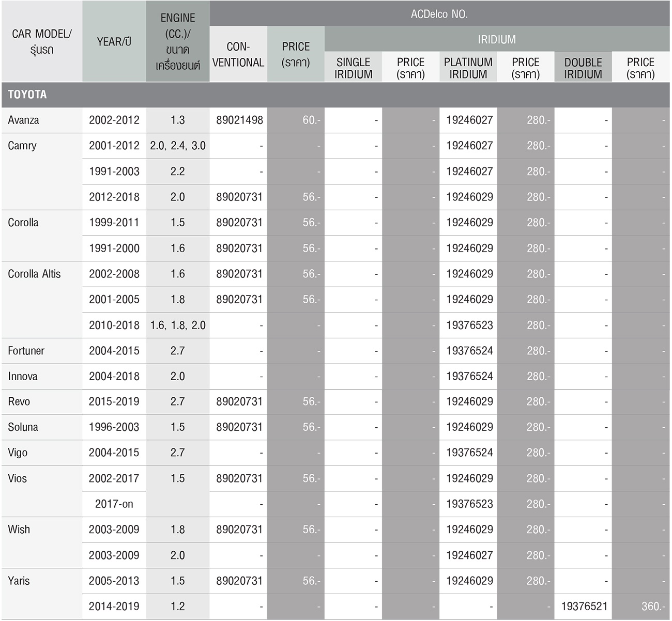
Task: Click the 360.- price for Yaris
Action: pos(654,607)
